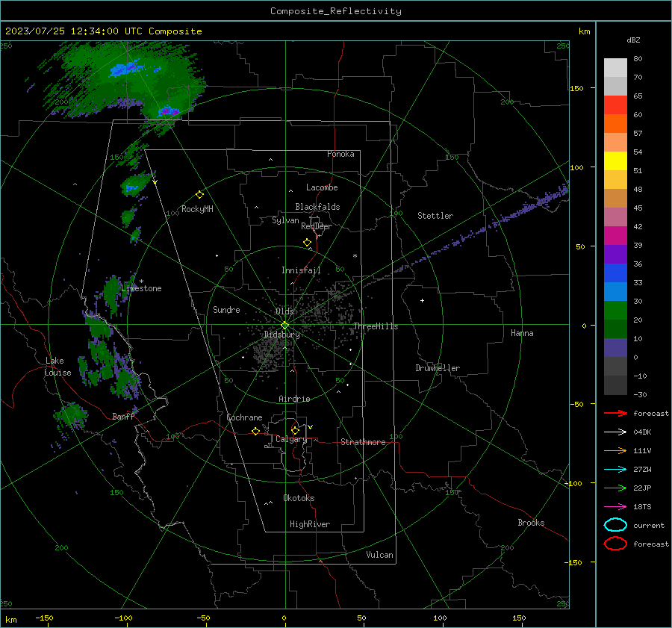Click the yellow diamond marker beside RockyMH
The height and width of the screenshot is (628, 672).
(x=199, y=195)
